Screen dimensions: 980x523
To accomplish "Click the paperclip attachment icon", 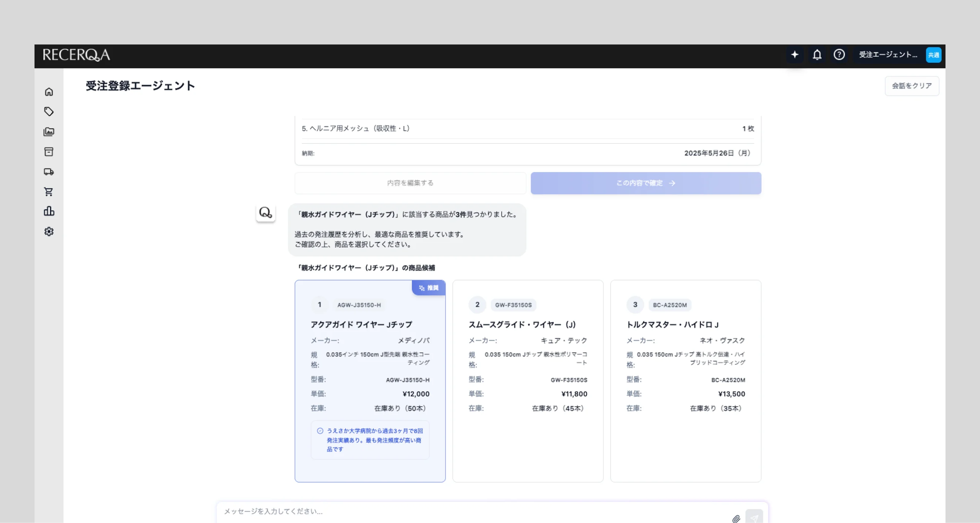I will [736, 519].
